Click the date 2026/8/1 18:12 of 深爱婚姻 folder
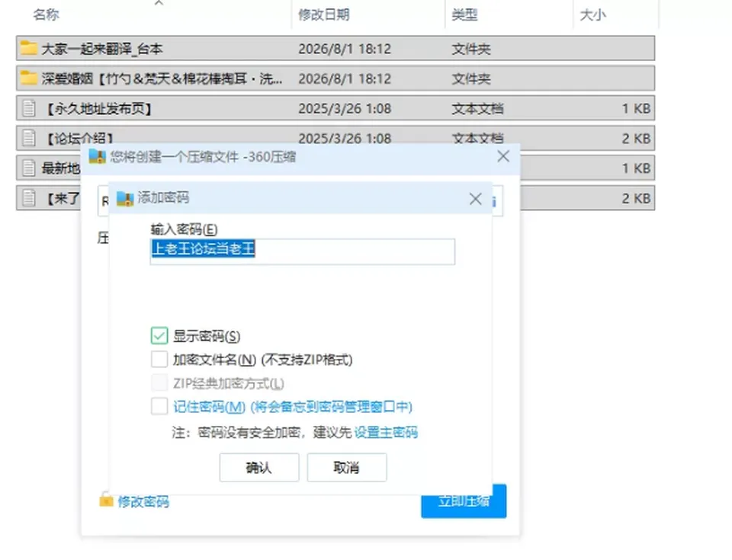The width and height of the screenshot is (732, 560). [345, 78]
